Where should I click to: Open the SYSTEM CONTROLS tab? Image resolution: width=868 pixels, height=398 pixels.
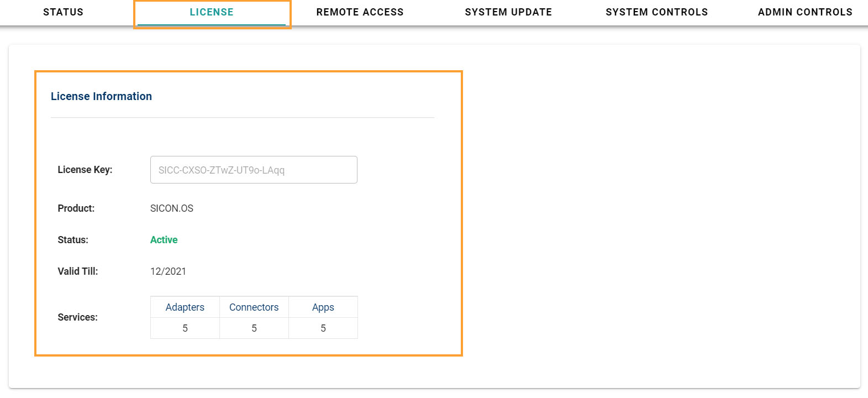click(x=656, y=12)
